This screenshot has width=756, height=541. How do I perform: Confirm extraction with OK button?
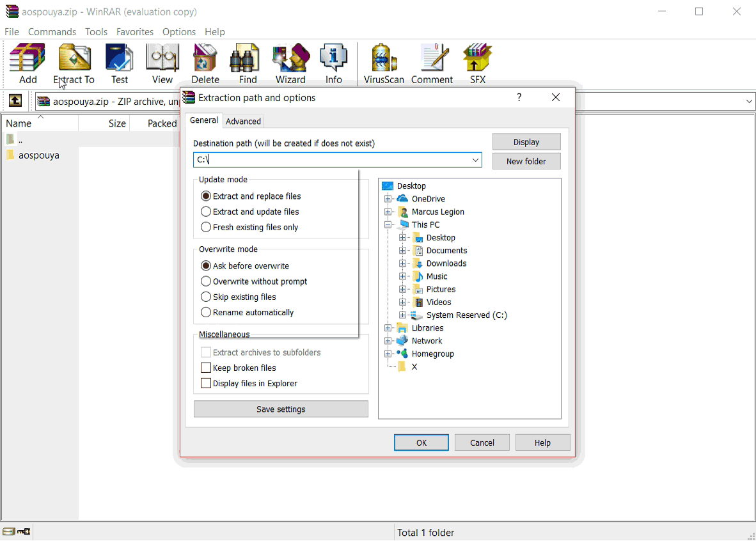(421, 443)
